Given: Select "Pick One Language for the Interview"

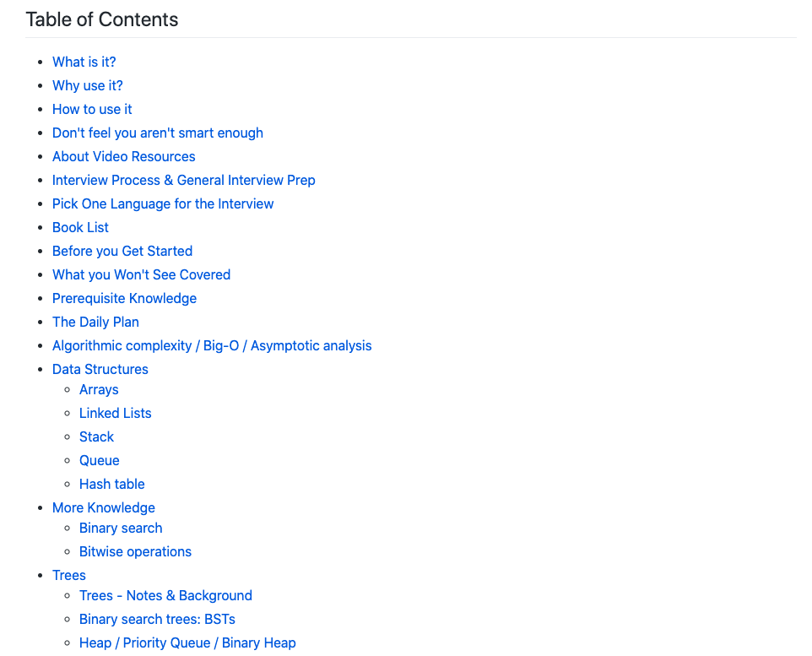Looking at the screenshot, I should pos(163,203).
